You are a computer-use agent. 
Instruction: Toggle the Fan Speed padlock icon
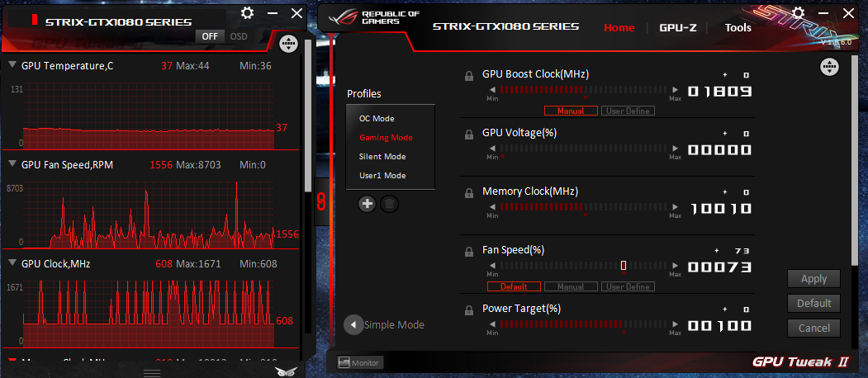pos(469,252)
